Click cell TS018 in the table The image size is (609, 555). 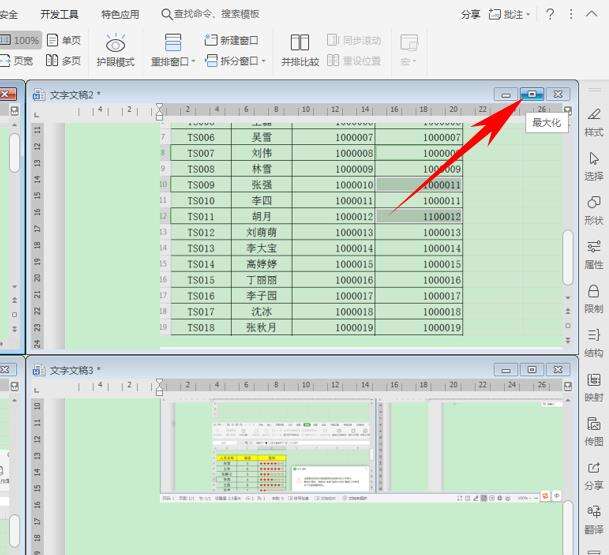click(x=201, y=327)
